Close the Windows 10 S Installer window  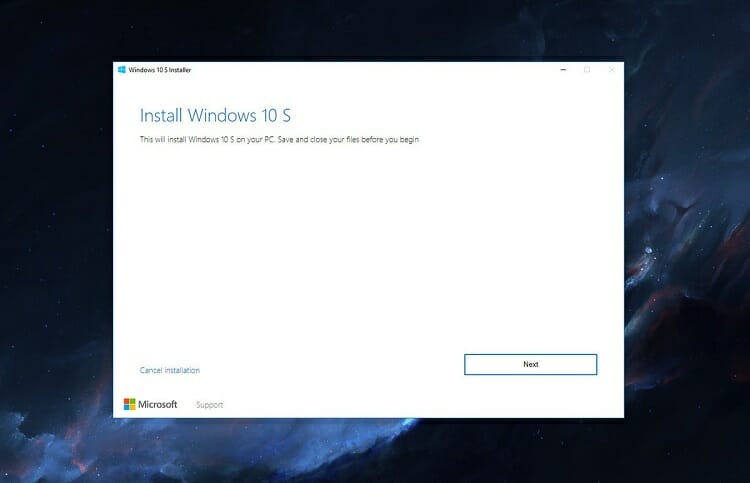(611, 70)
